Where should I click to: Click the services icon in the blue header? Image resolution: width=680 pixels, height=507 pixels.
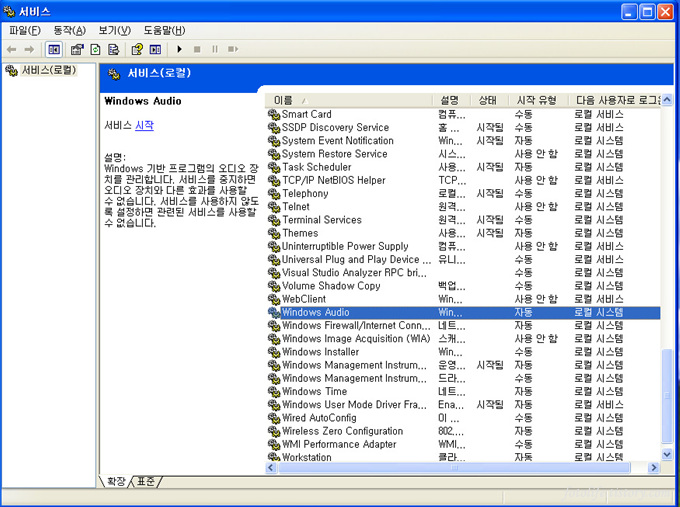[x=114, y=74]
